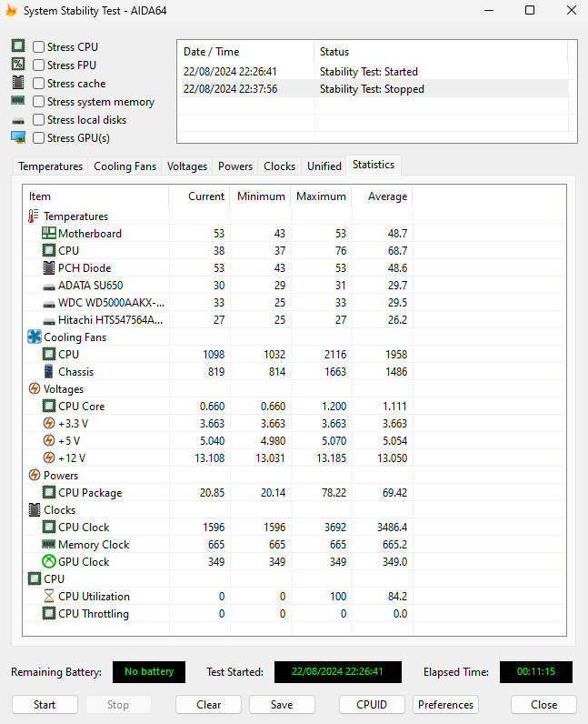Click the Test Started 22/08/2024 22:26:41 display
The image size is (588, 724).
tap(338, 672)
